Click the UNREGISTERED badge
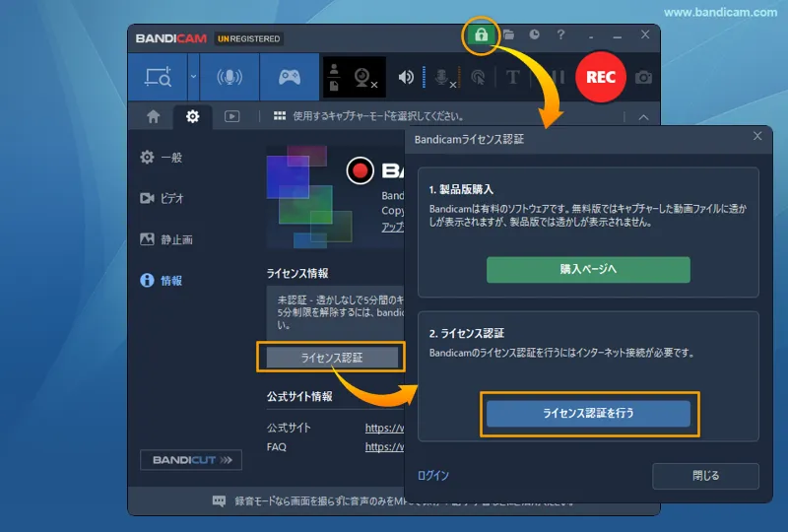 tap(249, 38)
